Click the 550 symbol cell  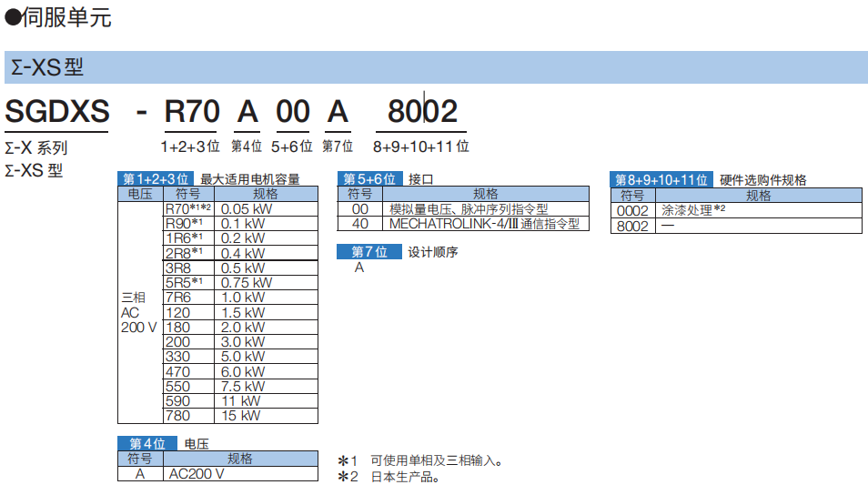[188, 387]
